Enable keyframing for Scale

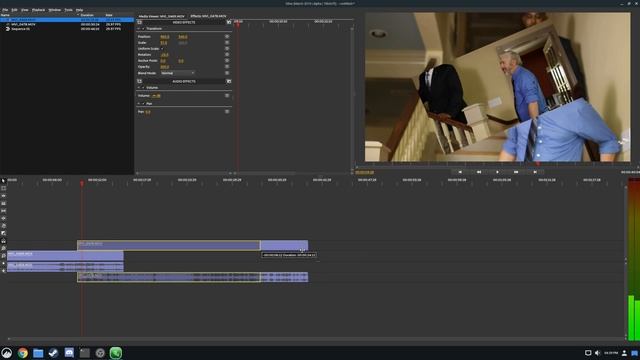(227, 42)
